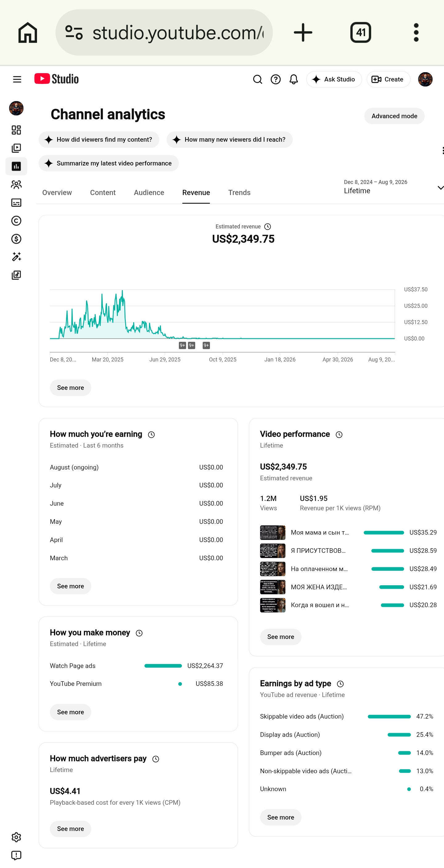Screen dimensions: 444x868
Task: Enable Advanced mode
Action: [x=394, y=116]
